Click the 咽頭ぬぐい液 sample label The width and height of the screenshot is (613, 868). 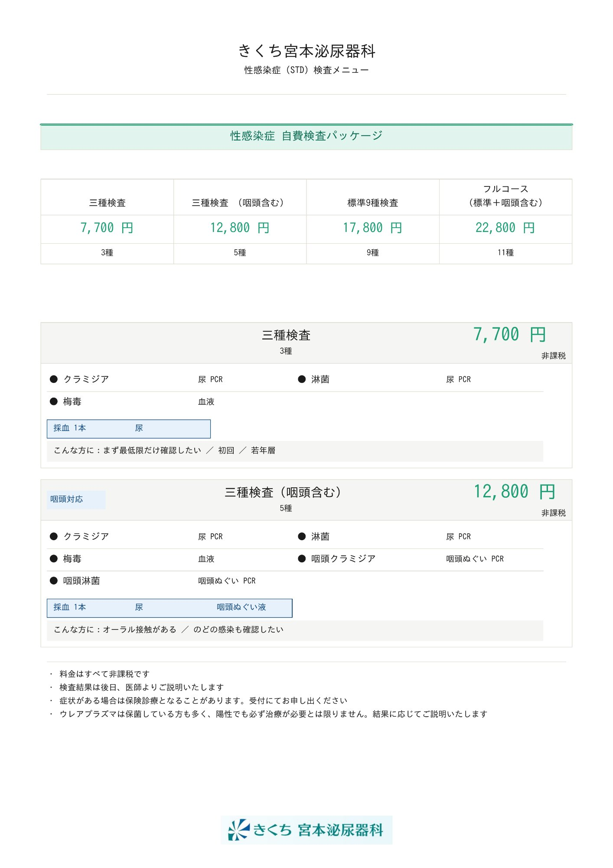241,607
